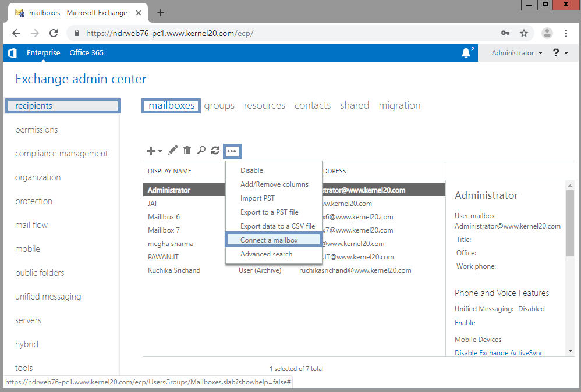Switch to the Office 365 tab
Image resolution: width=581 pixels, height=392 pixels.
(86, 52)
